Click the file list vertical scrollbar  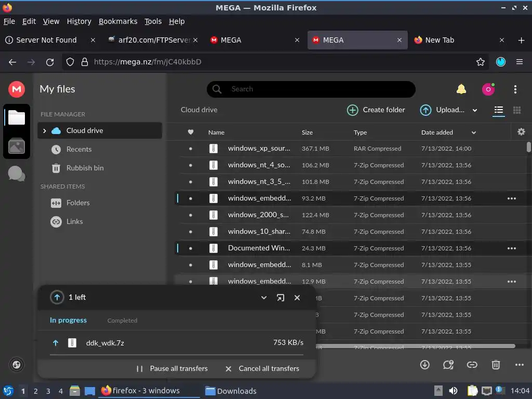pos(528,147)
